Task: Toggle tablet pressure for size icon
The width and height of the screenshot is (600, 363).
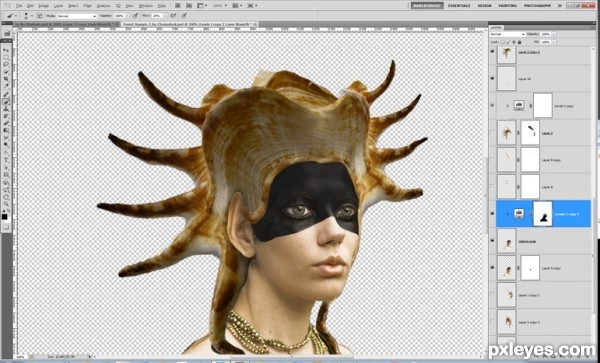Action: (184, 16)
